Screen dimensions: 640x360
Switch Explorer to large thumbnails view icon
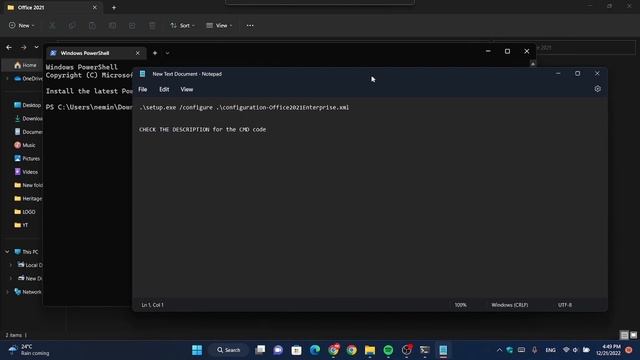[633, 335]
